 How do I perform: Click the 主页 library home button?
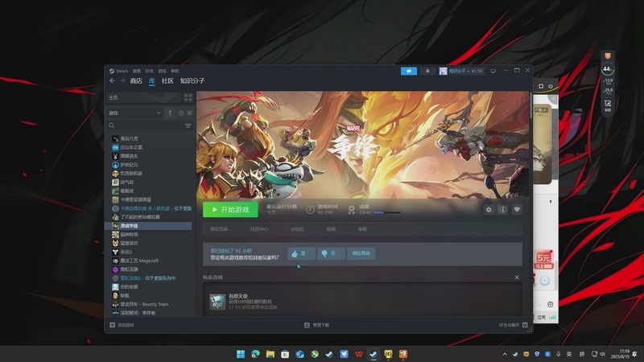click(x=144, y=97)
